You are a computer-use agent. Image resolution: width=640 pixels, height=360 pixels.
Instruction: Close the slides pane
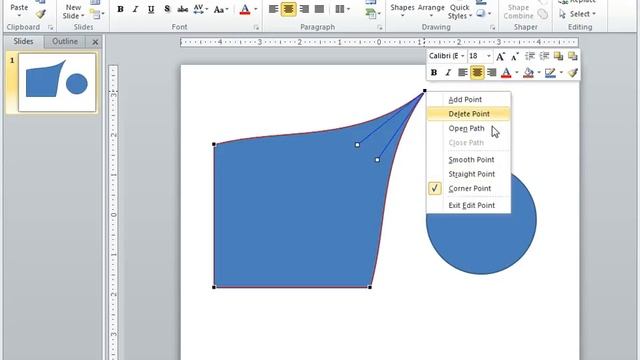point(95,42)
